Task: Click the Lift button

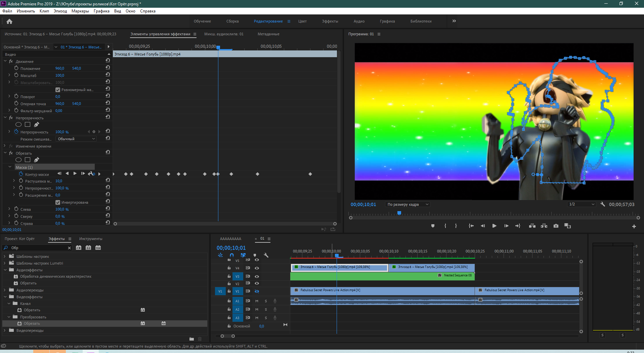Action: point(532,226)
